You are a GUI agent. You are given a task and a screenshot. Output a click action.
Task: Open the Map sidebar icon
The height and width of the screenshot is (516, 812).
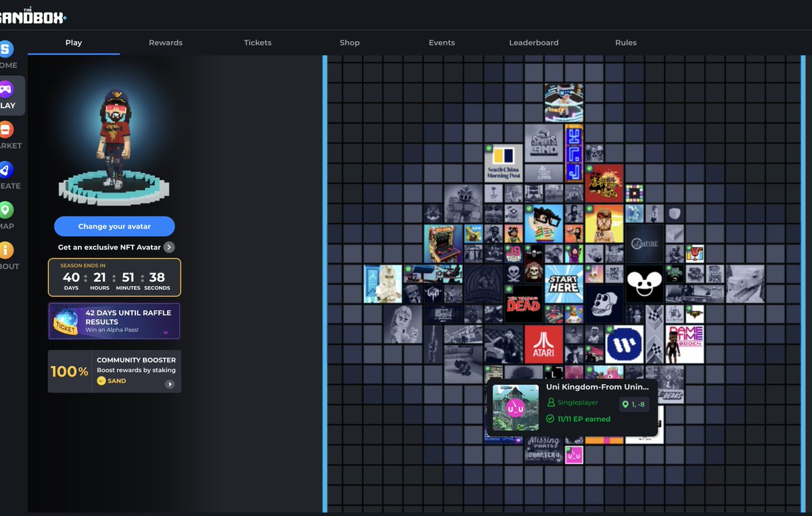click(5, 210)
